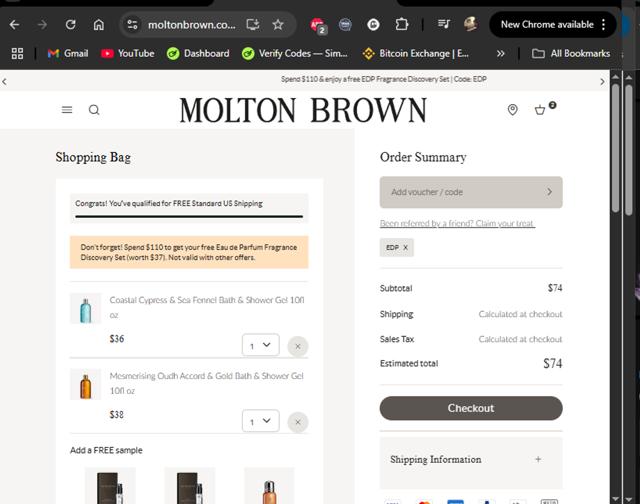Click the $74 estimated total value
This screenshot has height=504, width=640.
[553, 363]
